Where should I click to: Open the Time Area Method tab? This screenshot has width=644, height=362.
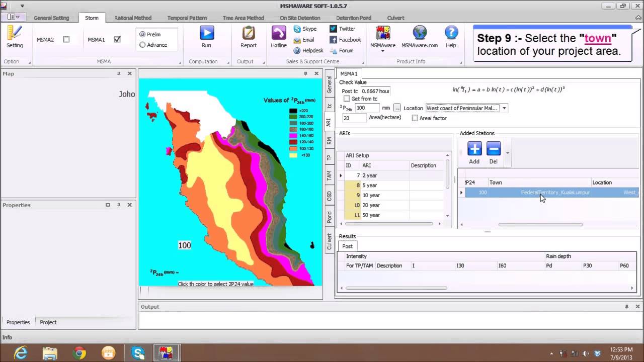click(x=244, y=18)
